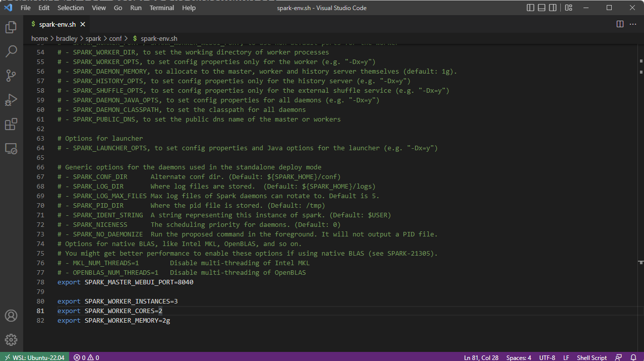Click 'spark-env.sh' in the breadcrumb
This screenshot has width=644, height=361.
[159, 38]
